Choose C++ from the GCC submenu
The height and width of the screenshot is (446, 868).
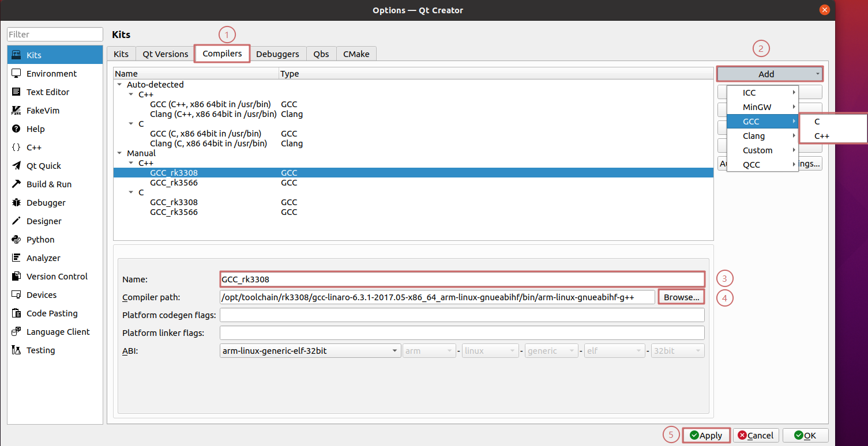click(x=822, y=136)
